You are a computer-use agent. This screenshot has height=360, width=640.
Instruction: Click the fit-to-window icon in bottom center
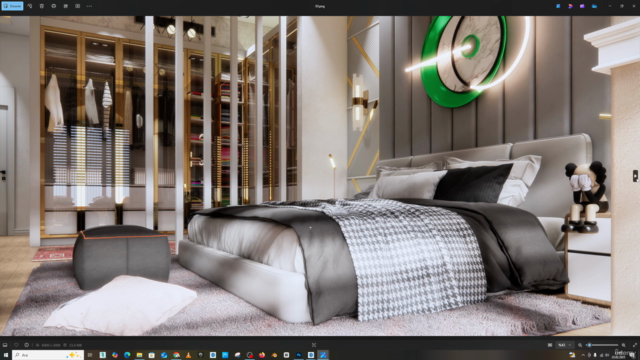point(314,345)
